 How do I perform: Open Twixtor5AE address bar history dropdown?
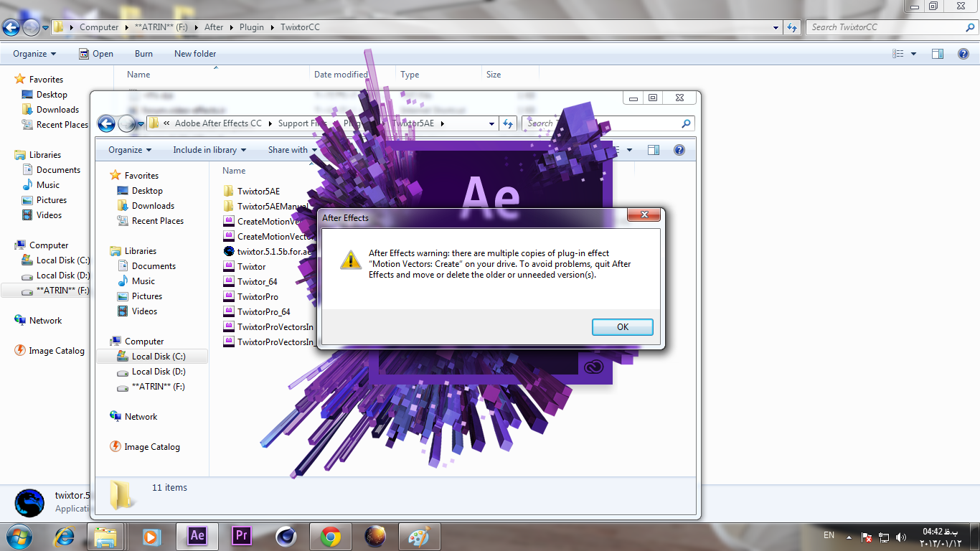pos(492,123)
